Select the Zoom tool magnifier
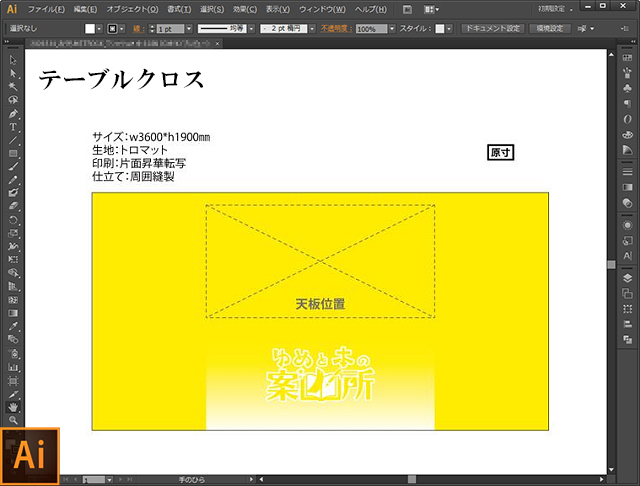 coord(13,420)
